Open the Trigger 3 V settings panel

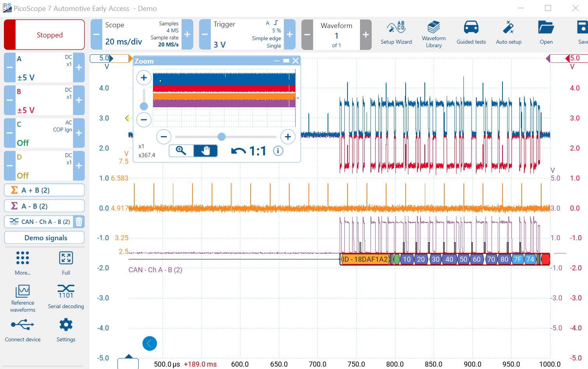coord(247,34)
